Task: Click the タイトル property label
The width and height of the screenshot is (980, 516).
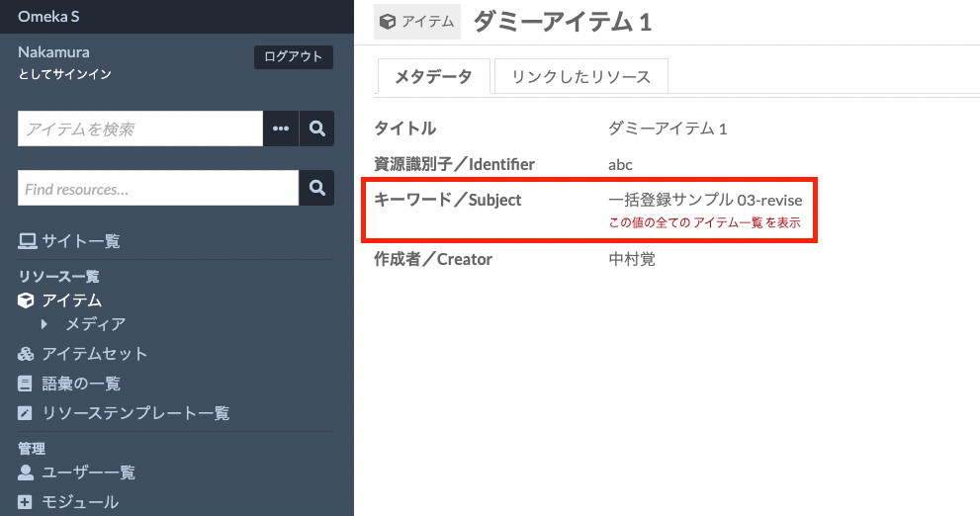Action: click(x=405, y=129)
